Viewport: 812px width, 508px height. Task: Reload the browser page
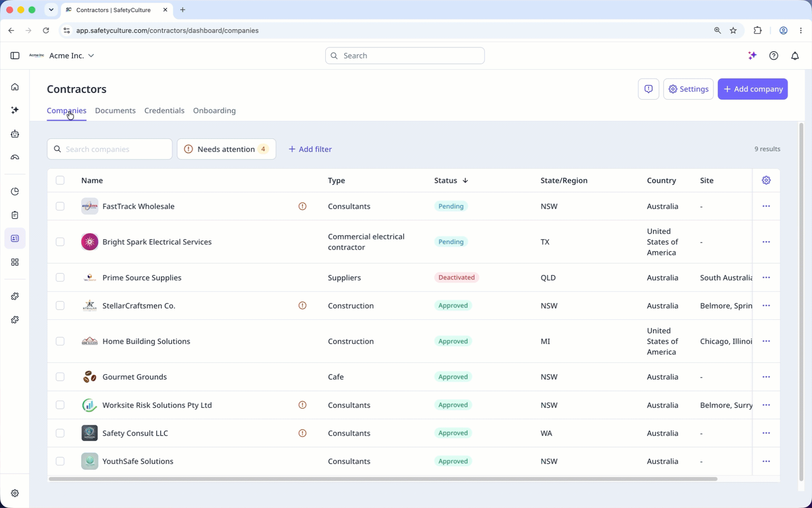pos(46,30)
